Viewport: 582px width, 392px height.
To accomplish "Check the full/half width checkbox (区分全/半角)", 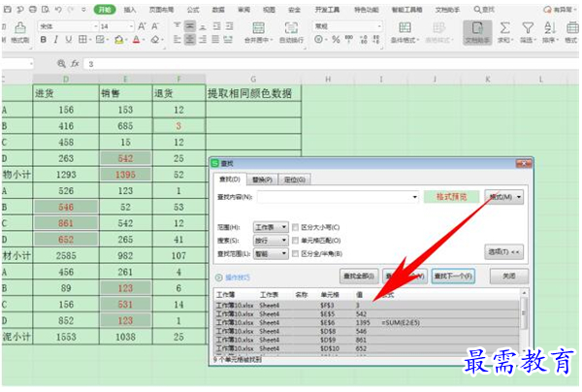I will point(296,253).
